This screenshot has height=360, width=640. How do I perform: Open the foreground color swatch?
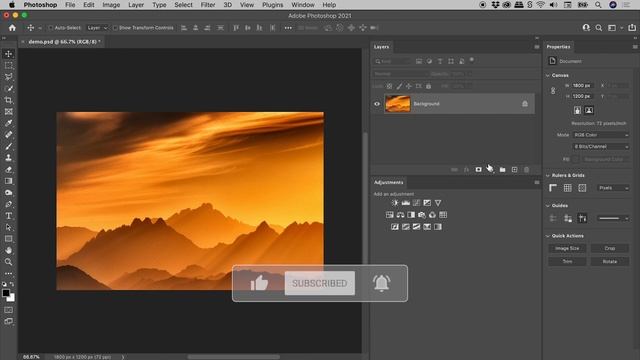point(6,293)
